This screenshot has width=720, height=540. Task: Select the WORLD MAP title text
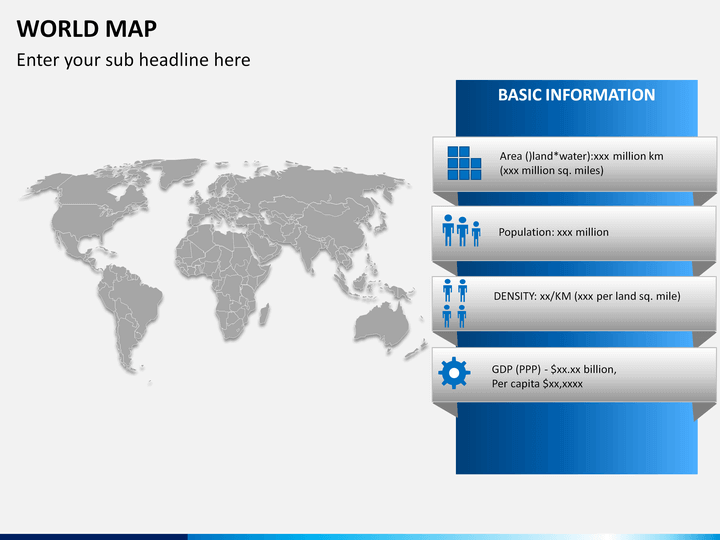click(87, 29)
